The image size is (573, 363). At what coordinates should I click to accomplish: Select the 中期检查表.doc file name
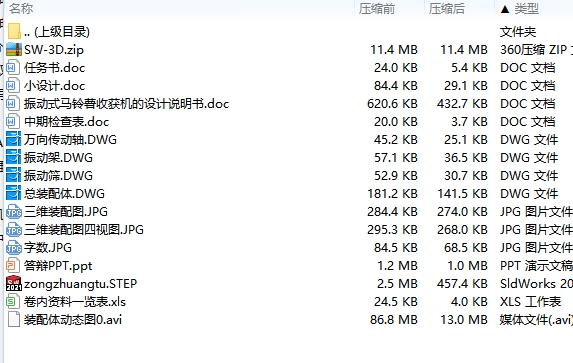coord(67,122)
